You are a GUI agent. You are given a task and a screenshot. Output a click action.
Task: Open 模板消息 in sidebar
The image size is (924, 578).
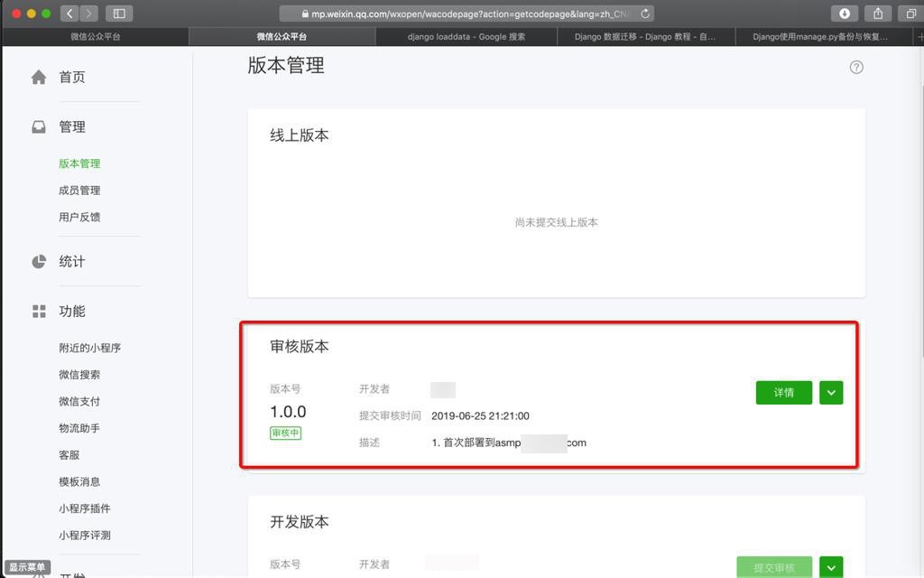click(x=79, y=482)
